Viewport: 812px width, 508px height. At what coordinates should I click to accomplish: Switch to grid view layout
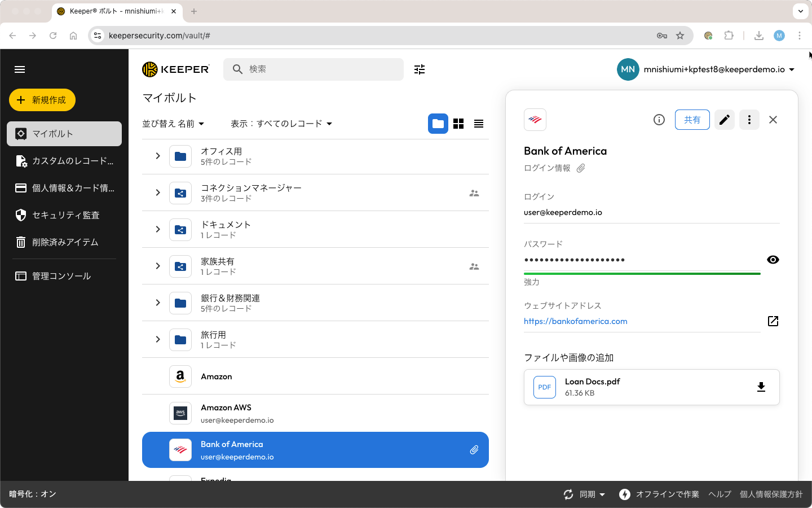point(458,124)
